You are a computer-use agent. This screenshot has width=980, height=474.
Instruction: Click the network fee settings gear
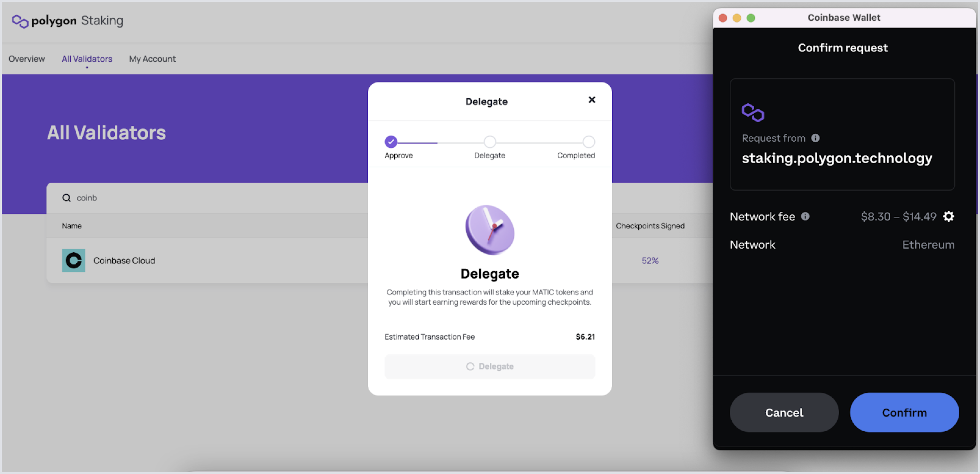tap(949, 216)
